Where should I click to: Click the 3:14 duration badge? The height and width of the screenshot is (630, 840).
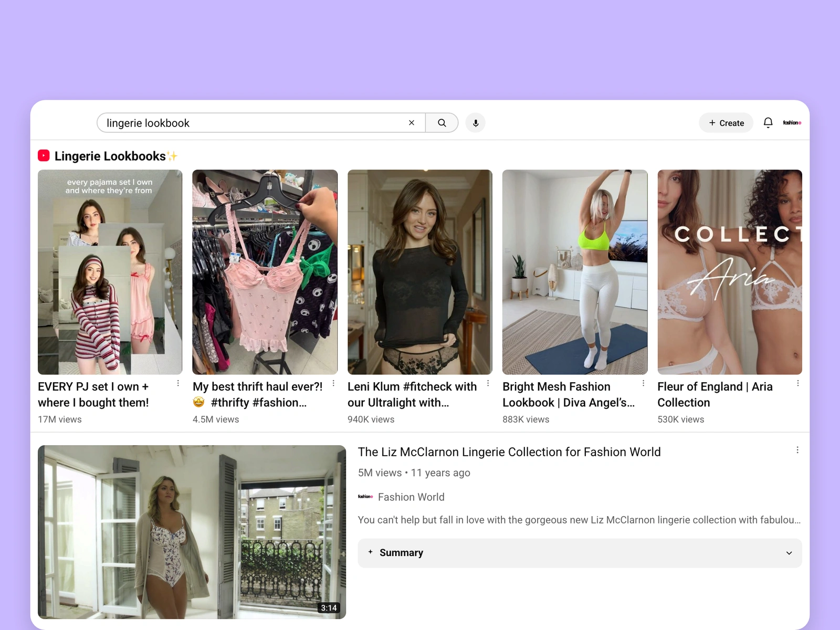329,608
